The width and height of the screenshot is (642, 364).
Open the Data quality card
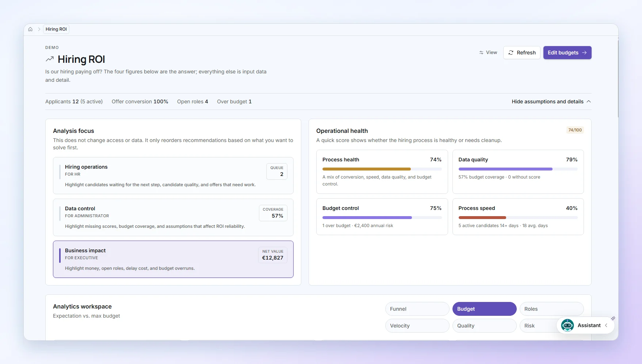(518, 172)
